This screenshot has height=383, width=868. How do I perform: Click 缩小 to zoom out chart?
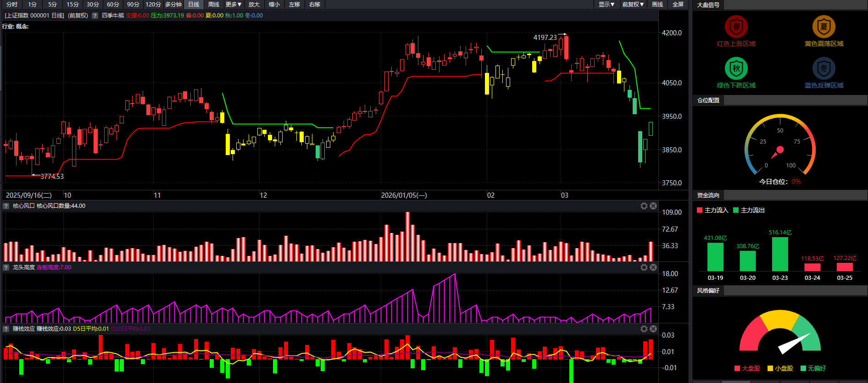point(274,5)
